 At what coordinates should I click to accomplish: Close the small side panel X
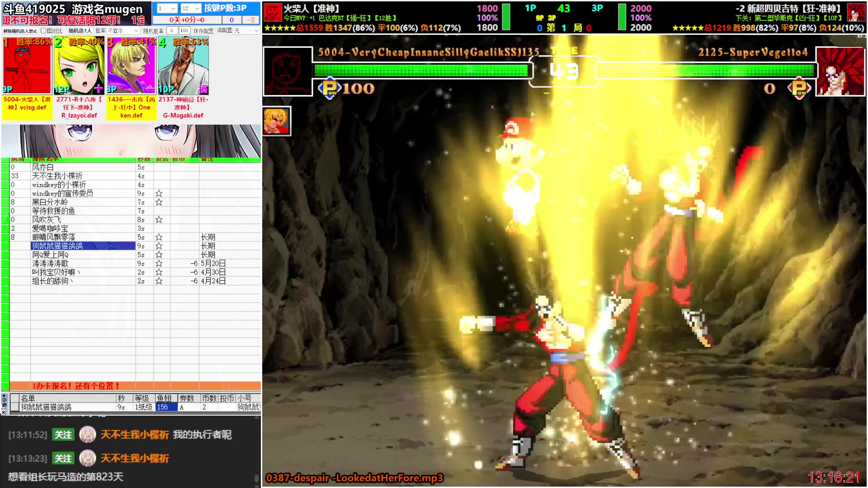coord(4,412)
